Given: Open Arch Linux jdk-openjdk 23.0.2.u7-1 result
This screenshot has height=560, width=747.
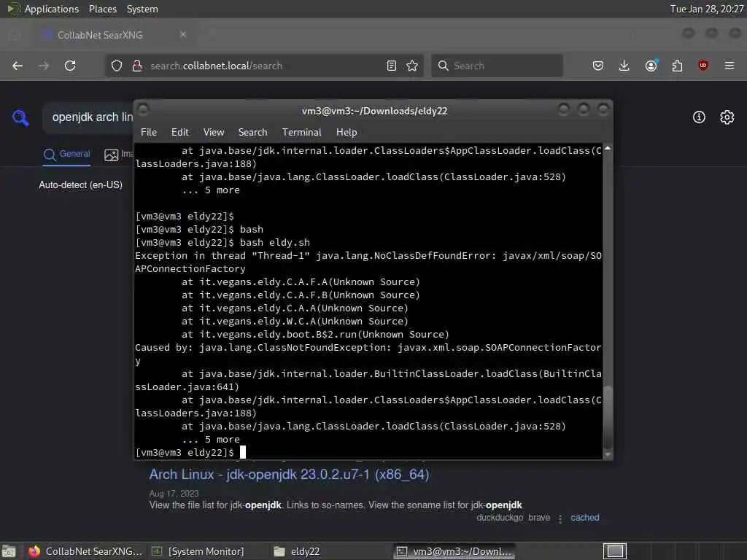Looking at the screenshot, I should 289,474.
